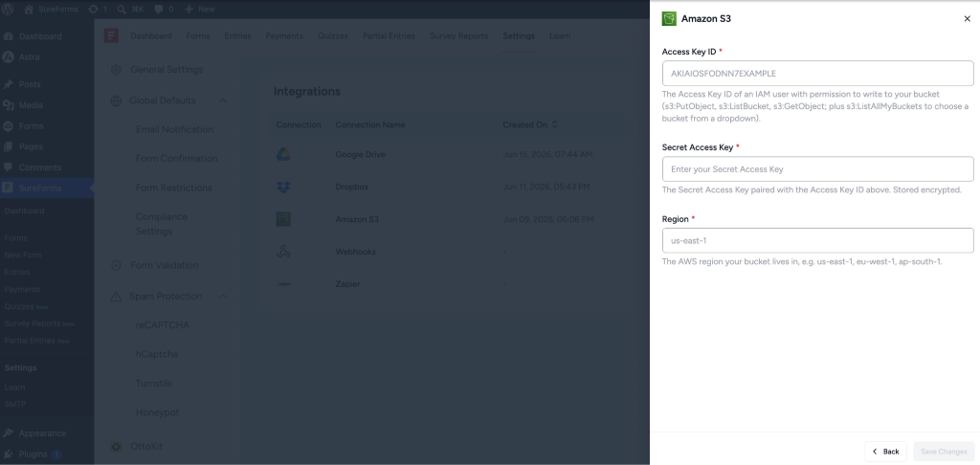Open comments bubble in admin bar
This screenshot has width=980, height=465.
click(164, 9)
